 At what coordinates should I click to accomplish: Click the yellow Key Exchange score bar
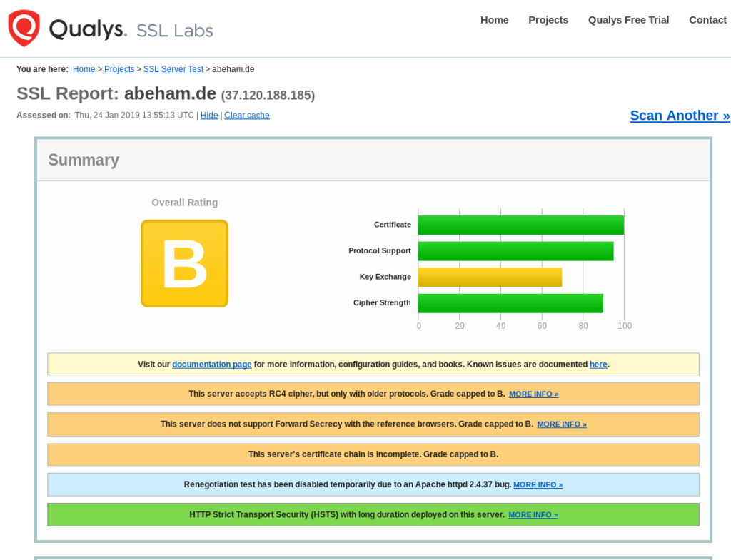tap(490, 278)
